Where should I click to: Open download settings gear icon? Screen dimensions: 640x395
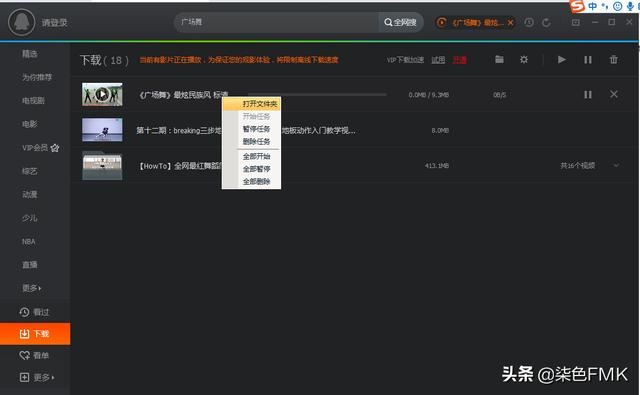point(524,60)
